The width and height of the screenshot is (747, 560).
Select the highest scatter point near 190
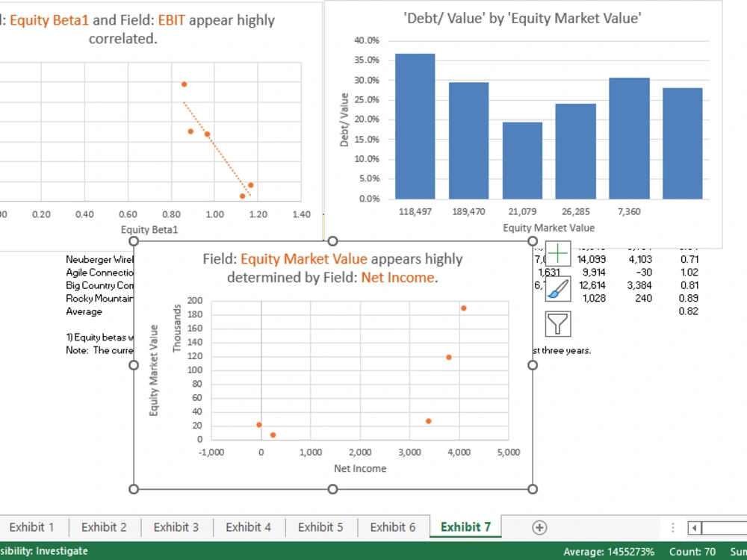coord(464,308)
